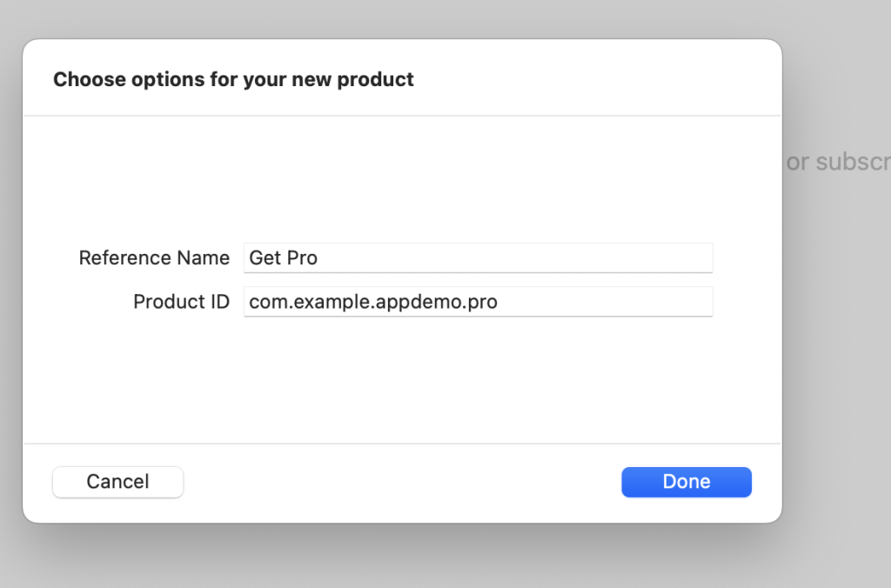Place cursor on 'example' in Product ID
The image size is (891, 588).
318,302
